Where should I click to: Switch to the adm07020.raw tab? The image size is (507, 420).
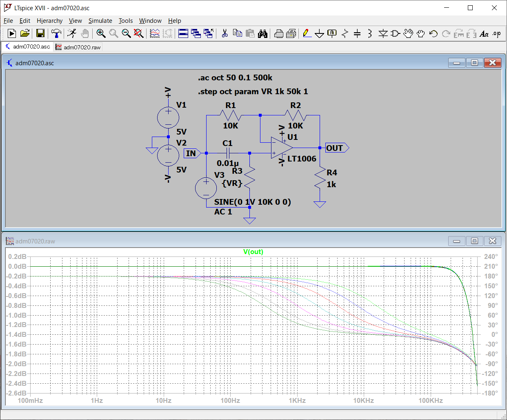[78, 47]
